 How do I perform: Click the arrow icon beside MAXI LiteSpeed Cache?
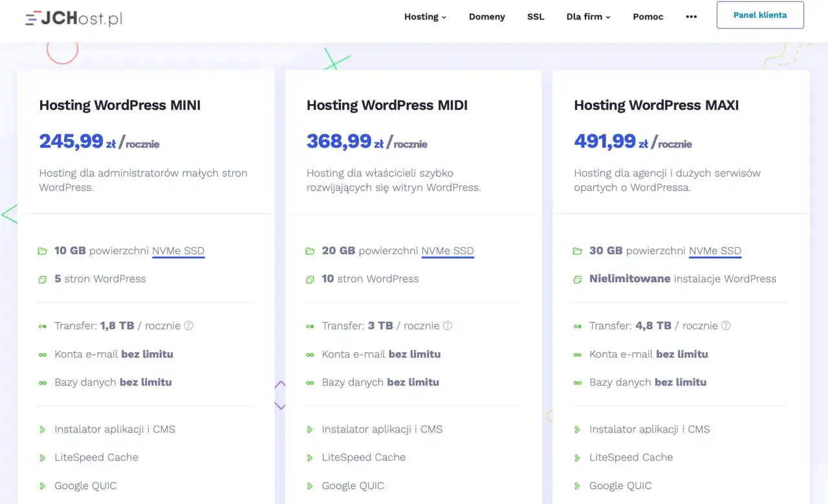point(578,458)
